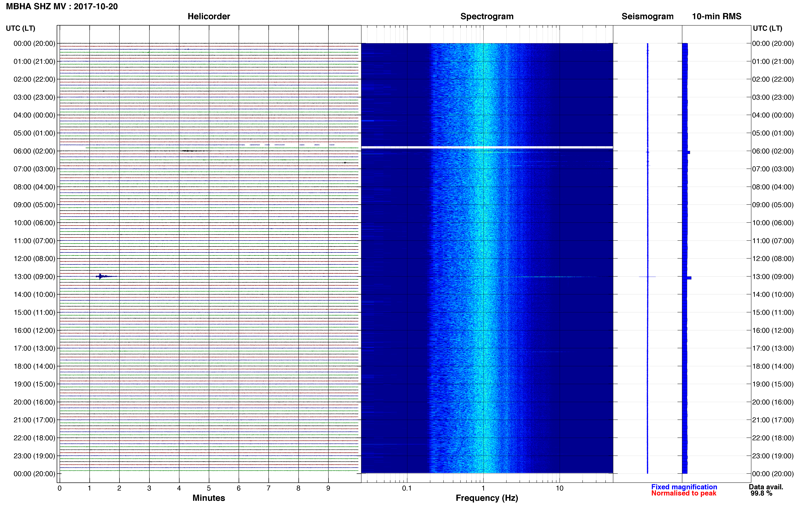Click left time label '08:00 (04:00)'
Image resolution: width=812 pixels, height=508 pixels.
(x=34, y=187)
